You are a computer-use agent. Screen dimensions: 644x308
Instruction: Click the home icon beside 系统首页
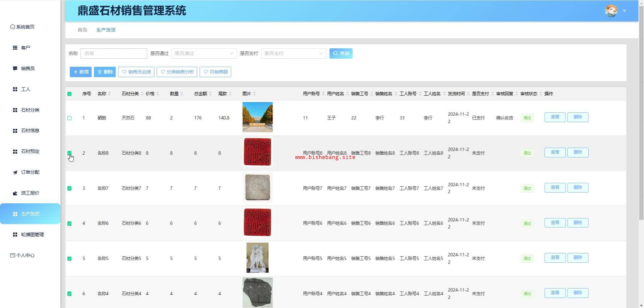pos(12,27)
